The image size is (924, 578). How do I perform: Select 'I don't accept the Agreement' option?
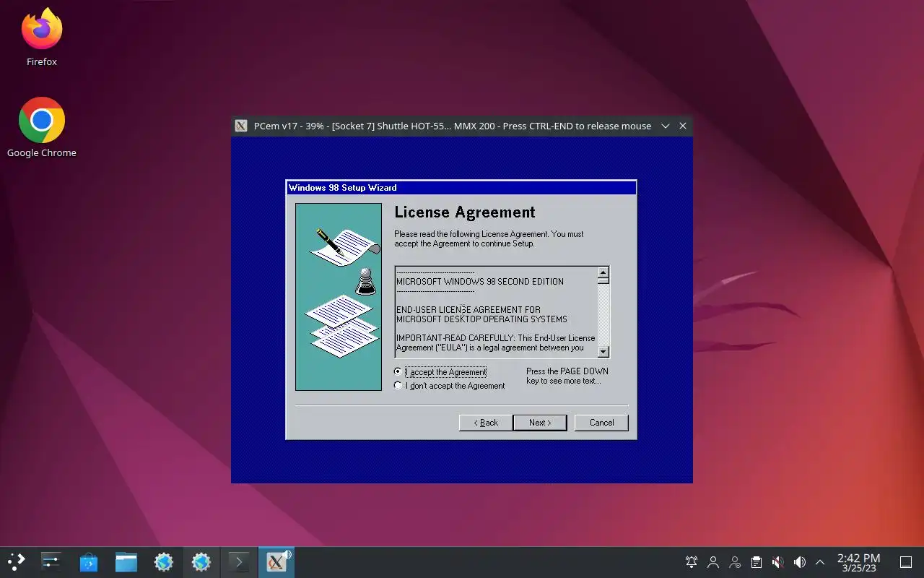(x=398, y=386)
